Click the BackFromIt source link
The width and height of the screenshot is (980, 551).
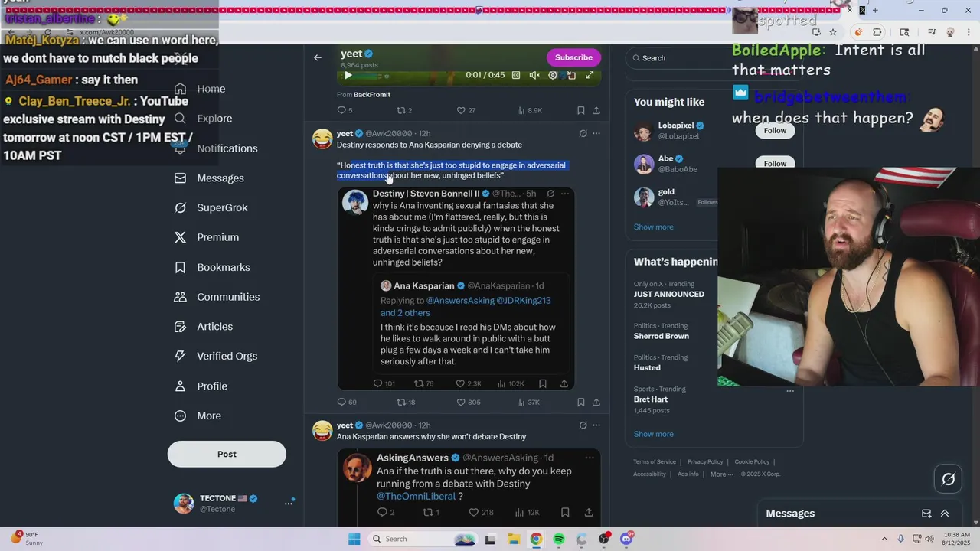[x=372, y=95]
